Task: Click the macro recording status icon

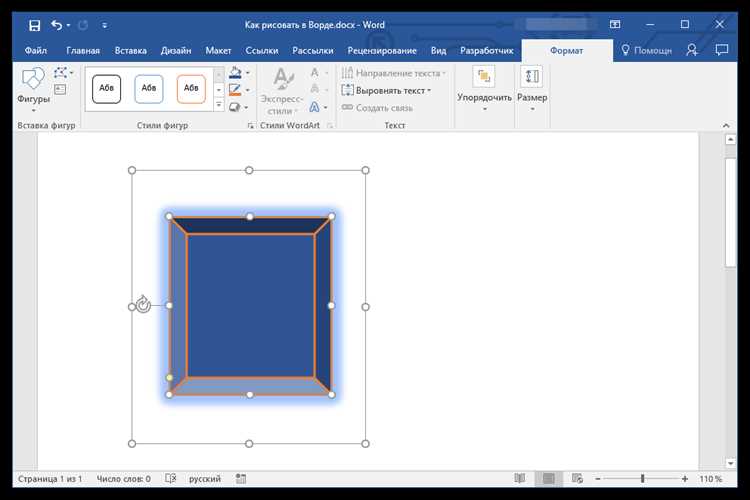Action: [241, 478]
